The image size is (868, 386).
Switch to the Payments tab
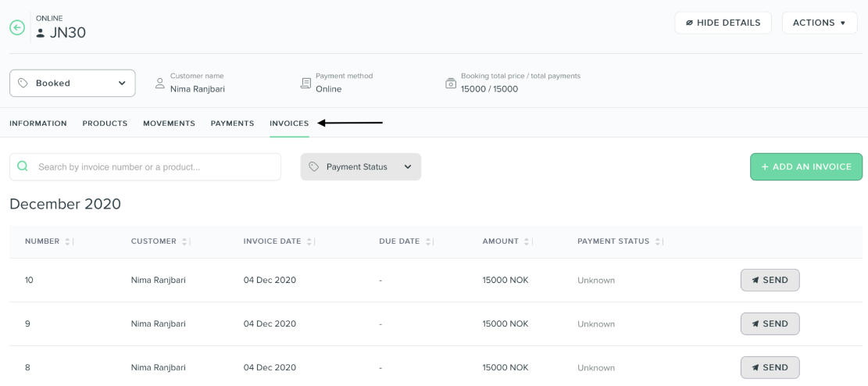(x=233, y=123)
